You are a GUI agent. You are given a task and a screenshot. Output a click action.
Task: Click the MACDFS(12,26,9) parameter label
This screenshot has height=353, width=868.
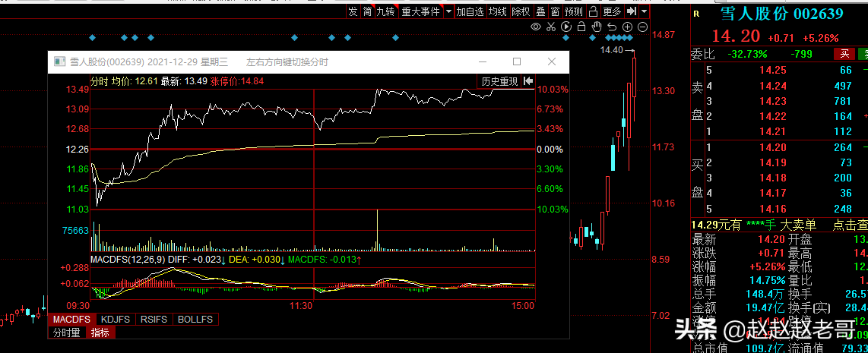(128, 260)
